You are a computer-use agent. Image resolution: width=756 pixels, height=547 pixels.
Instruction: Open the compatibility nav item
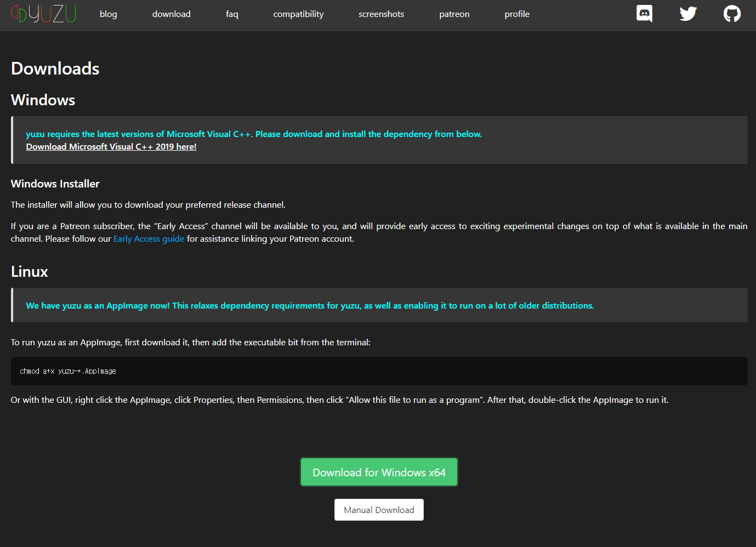(x=298, y=14)
